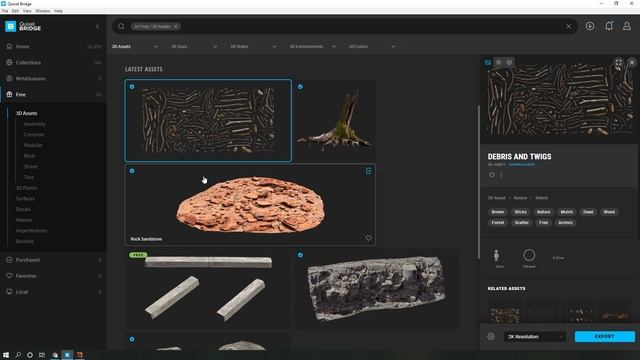
Task: Switch to the grid view icon in the details panel
Action: click(x=498, y=62)
